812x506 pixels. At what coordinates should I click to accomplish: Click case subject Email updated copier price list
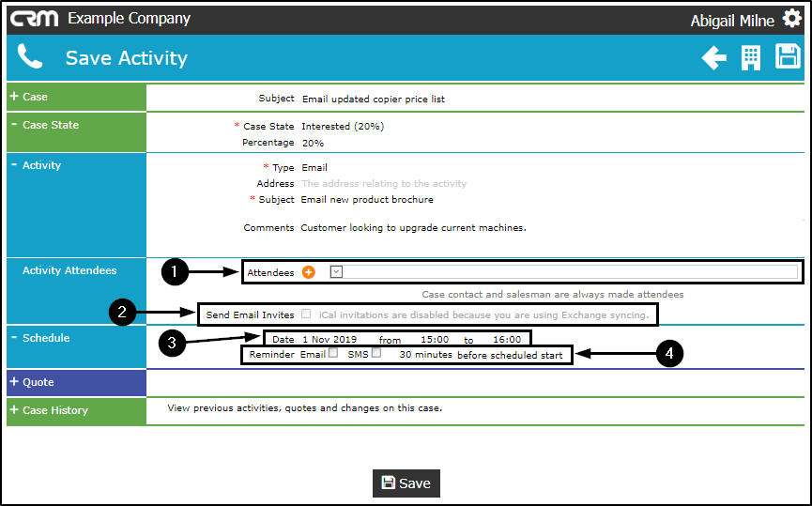(x=374, y=99)
